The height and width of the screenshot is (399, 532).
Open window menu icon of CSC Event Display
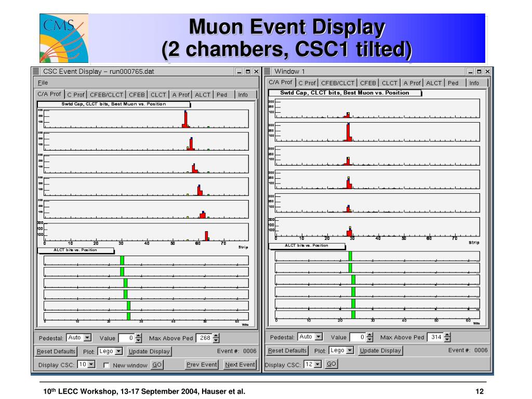click(x=36, y=72)
